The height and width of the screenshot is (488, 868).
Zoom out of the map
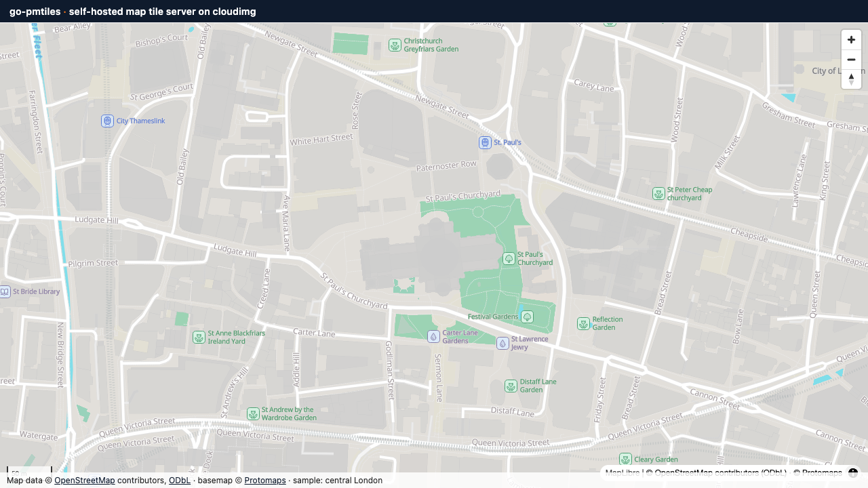[851, 60]
